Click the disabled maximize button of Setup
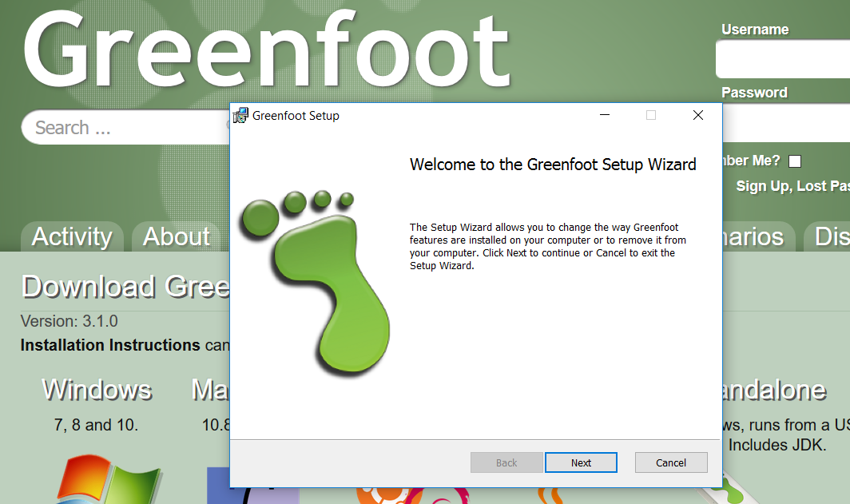 coord(651,115)
